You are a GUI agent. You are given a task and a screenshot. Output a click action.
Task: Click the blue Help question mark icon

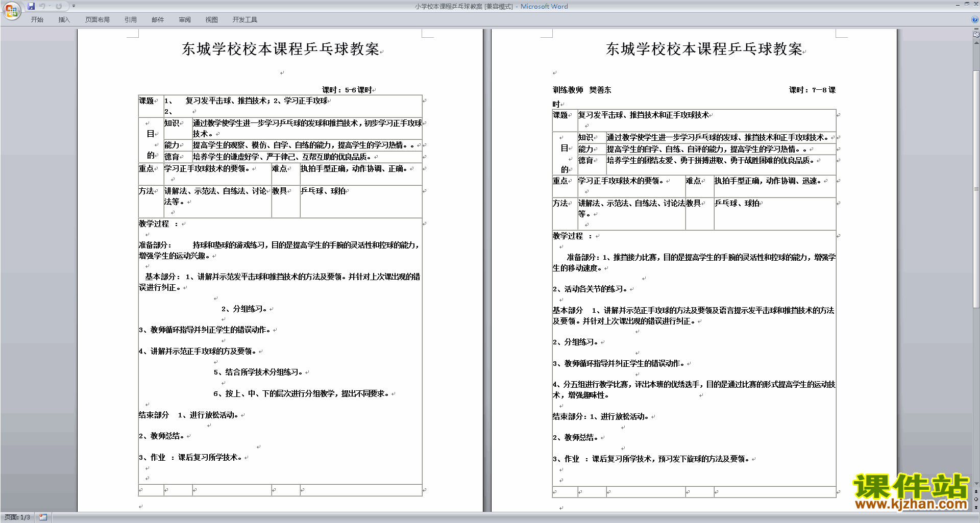tap(975, 19)
